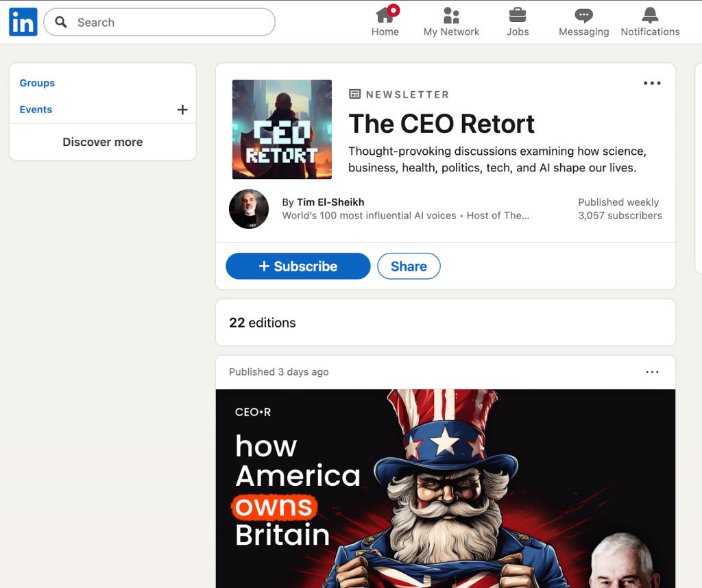Image resolution: width=702 pixels, height=588 pixels.
Task: Subscribe to The CEO Retort newsletter
Action: coord(298,267)
